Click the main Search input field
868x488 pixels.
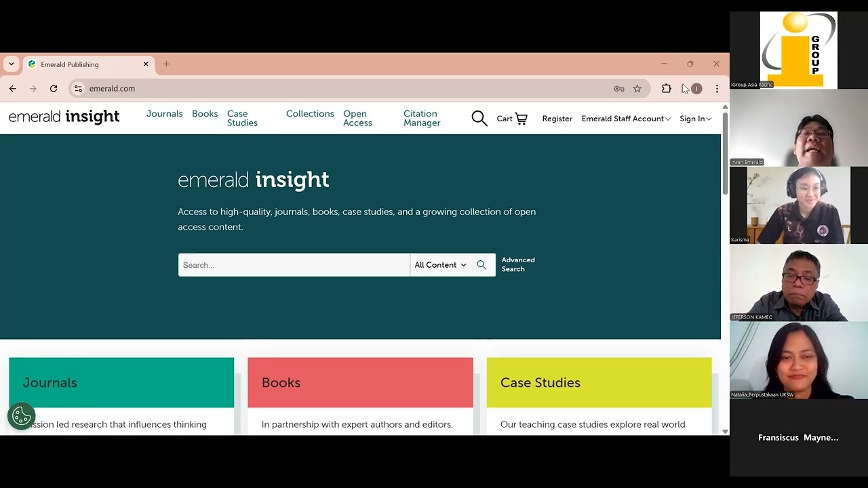coord(294,265)
